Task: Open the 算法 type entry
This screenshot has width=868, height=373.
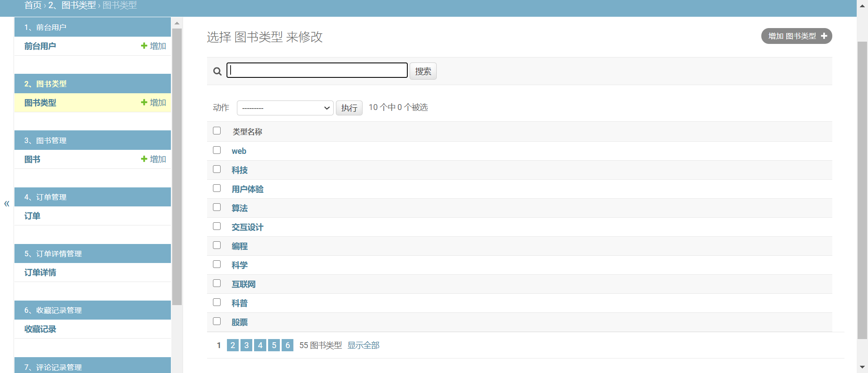Action: pyautogui.click(x=240, y=208)
